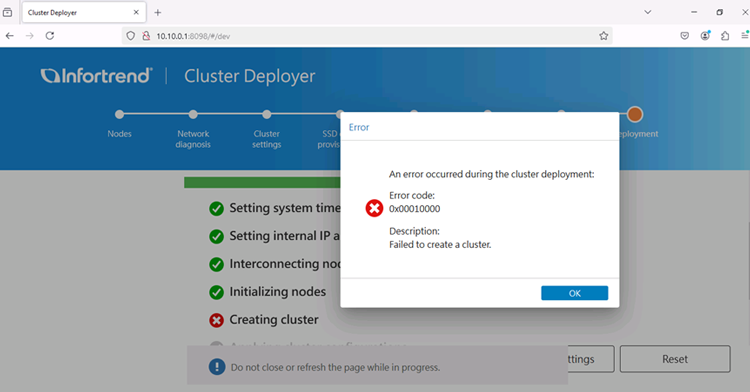Image resolution: width=750 pixels, height=392 pixels.
Task: Click the red X beside Creating cluster
Action: (216, 320)
